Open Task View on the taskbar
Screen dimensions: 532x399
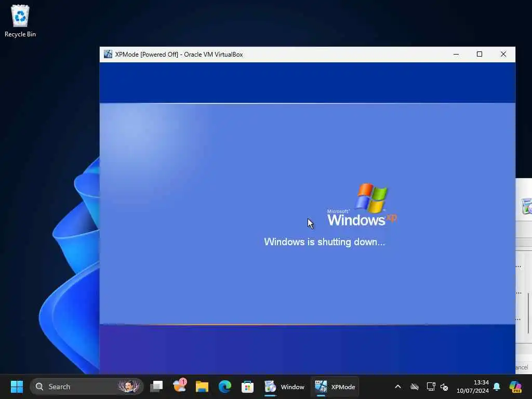[x=156, y=387]
